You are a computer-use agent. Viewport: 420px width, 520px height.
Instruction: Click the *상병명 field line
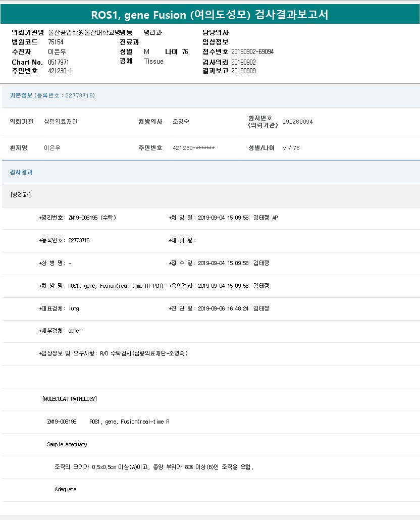(x=55, y=263)
